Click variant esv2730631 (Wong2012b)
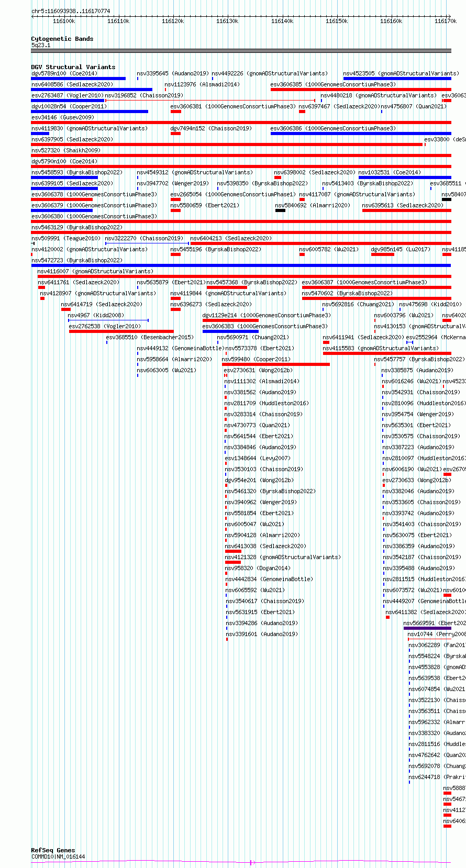Screen dimensions: 466x868 pyautogui.click(x=258, y=370)
